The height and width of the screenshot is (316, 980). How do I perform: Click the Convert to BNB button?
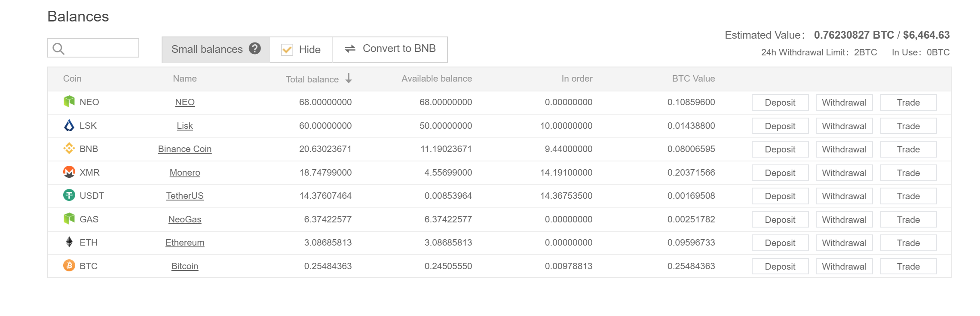pyautogui.click(x=390, y=49)
